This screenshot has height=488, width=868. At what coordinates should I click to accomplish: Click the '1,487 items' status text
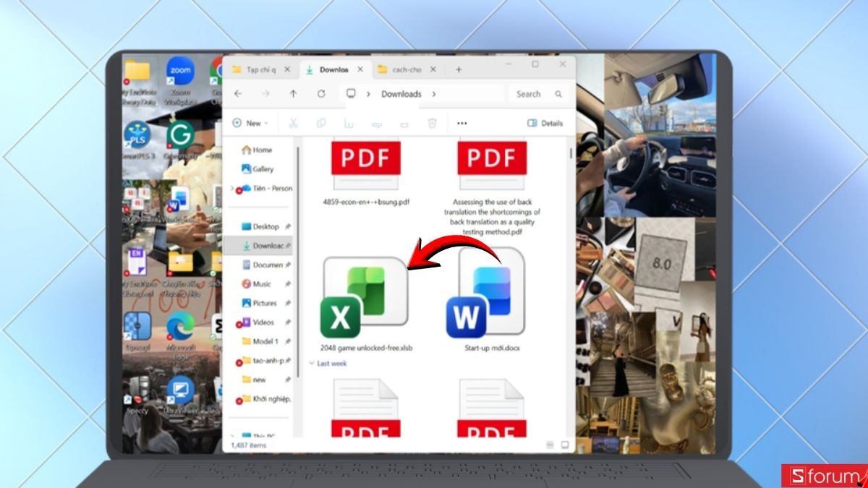coord(248,445)
